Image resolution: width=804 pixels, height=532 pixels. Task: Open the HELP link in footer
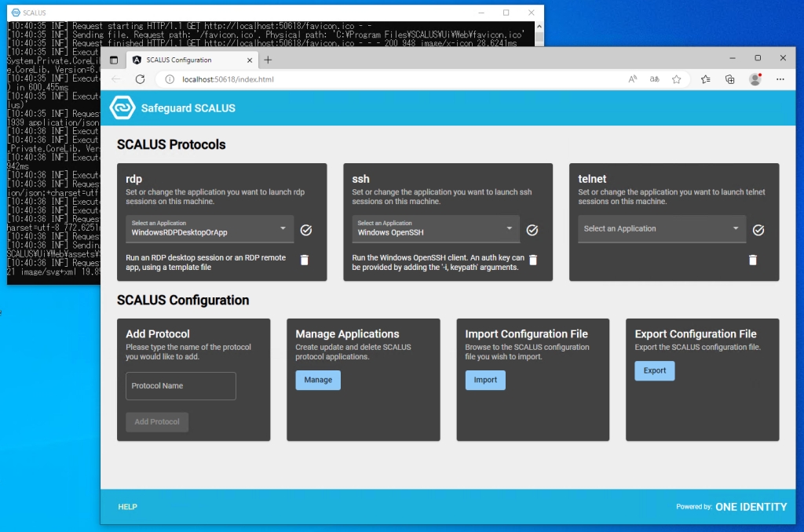(x=128, y=507)
